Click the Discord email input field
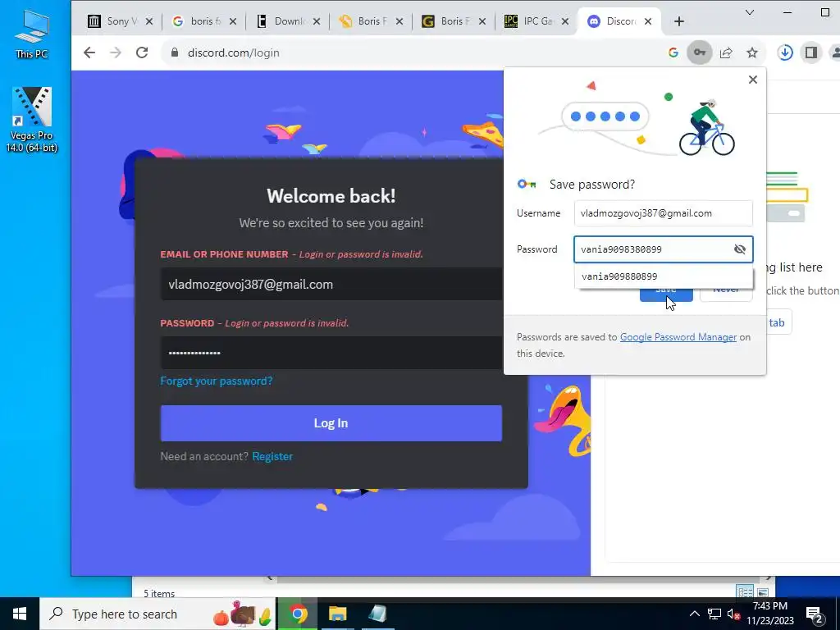The height and width of the screenshot is (630, 840). click(x=331, y=284)
